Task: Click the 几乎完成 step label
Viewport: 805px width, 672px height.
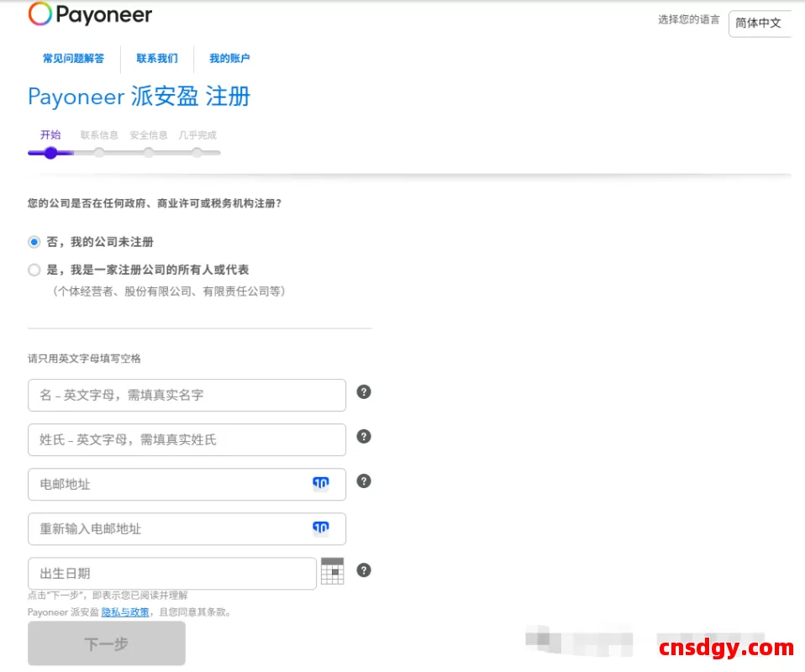Action: click(197, 134)
